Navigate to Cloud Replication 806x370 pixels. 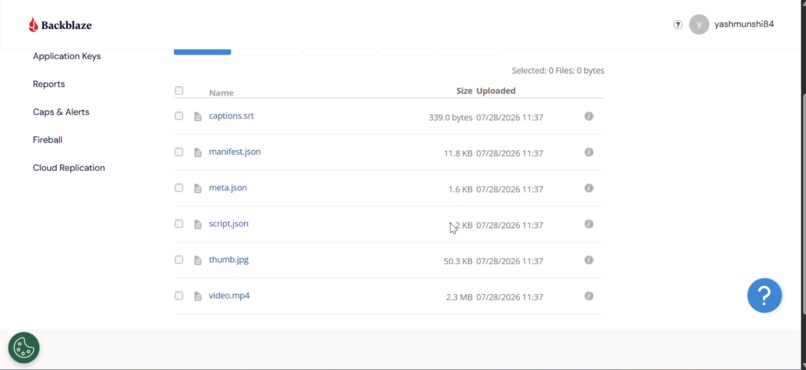[69, 168]
